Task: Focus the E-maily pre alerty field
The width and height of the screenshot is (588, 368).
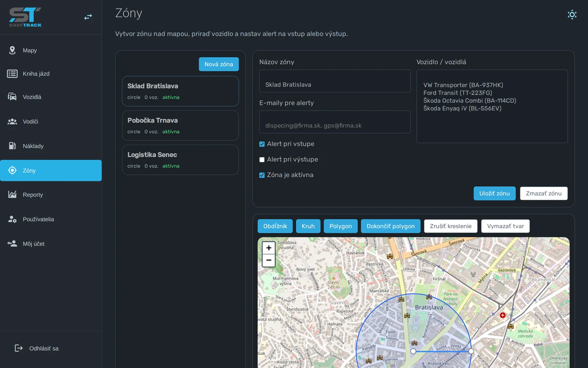Action: 335,122
